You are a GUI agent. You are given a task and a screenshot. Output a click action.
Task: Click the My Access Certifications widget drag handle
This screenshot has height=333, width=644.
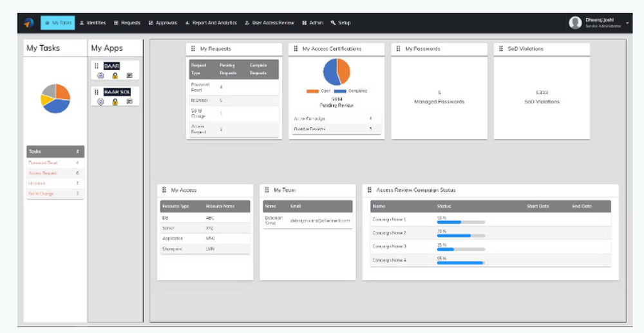click(296, 48)
